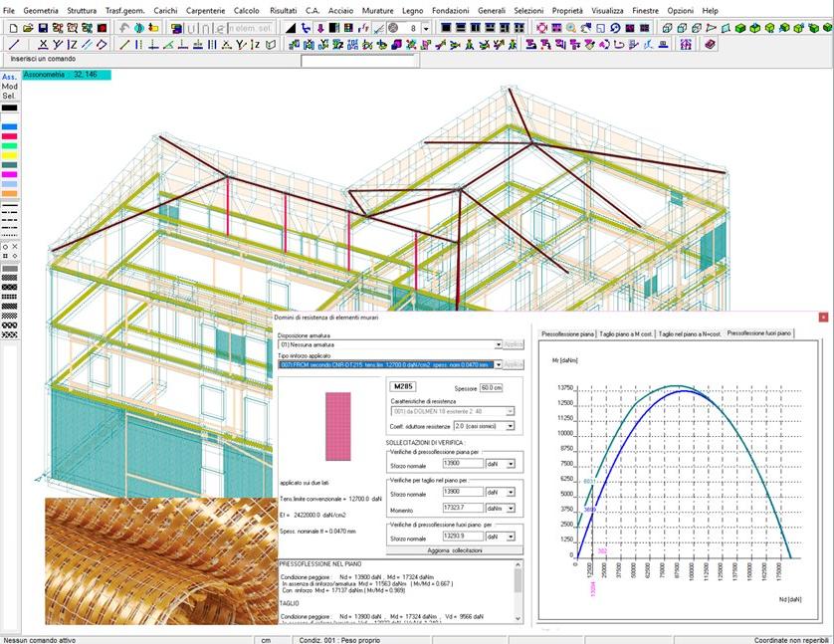Switch to Mod mode in left panel
Screen dimensions: 834x644
pos(9,87)
